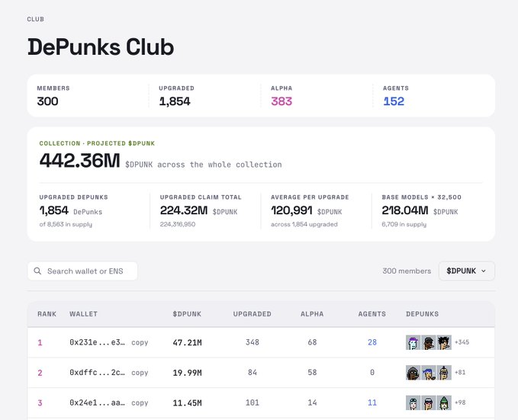Viewport: 518px width, 420px height.
Task: Click the 300 members count label
Action: [x=407, y=271]
